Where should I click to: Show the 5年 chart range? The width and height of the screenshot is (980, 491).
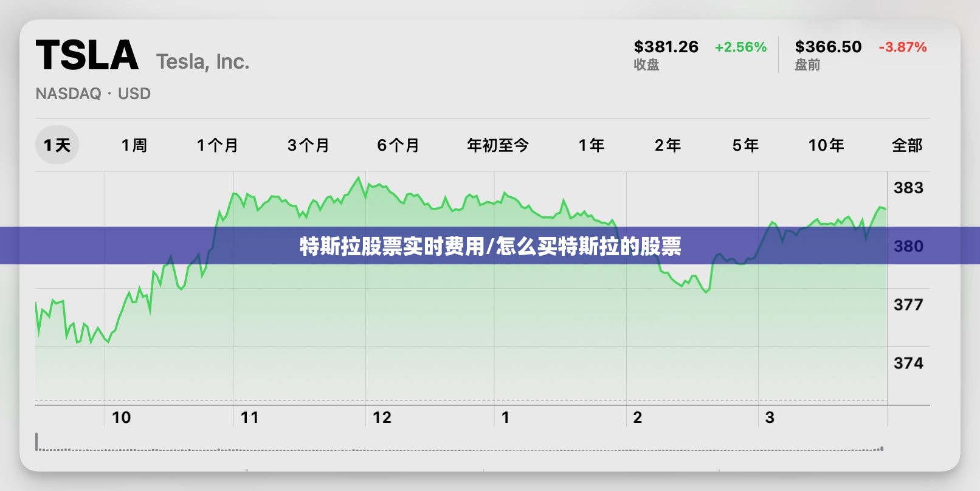tap(745, 145)
